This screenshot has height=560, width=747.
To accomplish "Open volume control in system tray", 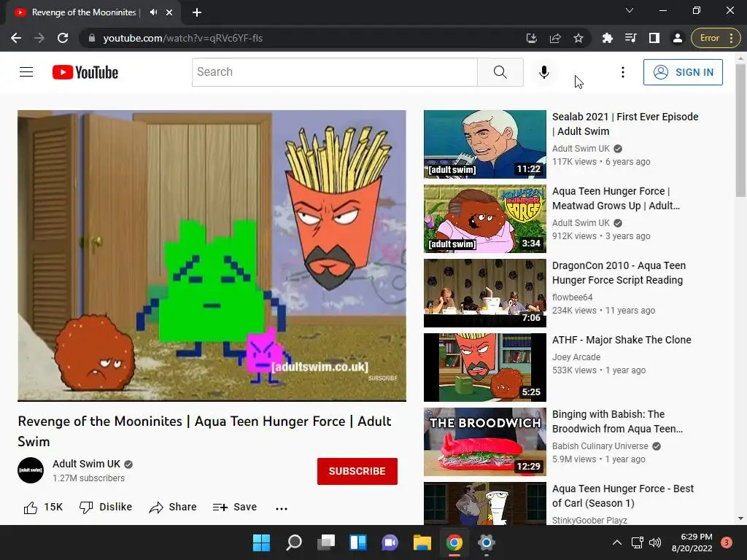I will click(655, 542).
